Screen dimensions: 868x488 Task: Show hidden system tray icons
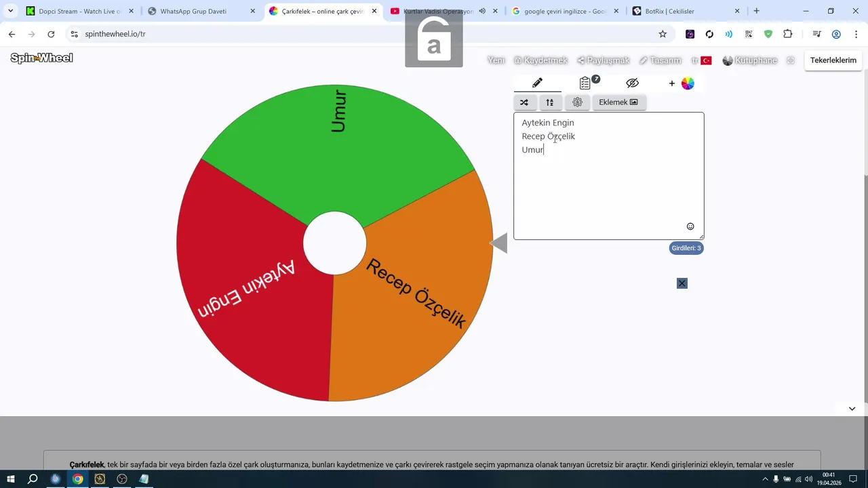[x=766, y=479]
